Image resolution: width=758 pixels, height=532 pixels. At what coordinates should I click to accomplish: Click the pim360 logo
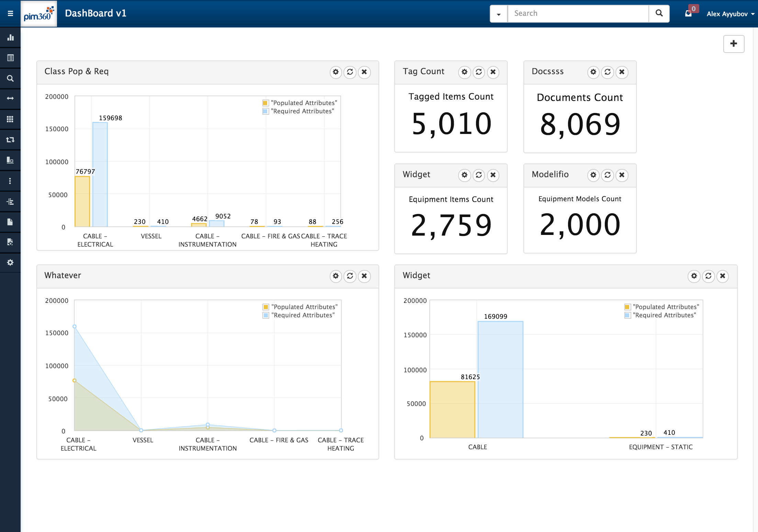click(39, 14)
